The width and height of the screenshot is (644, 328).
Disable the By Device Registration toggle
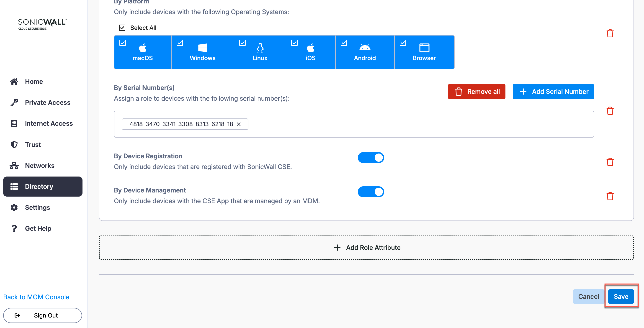pyautogui.click(x=371, y=158)
